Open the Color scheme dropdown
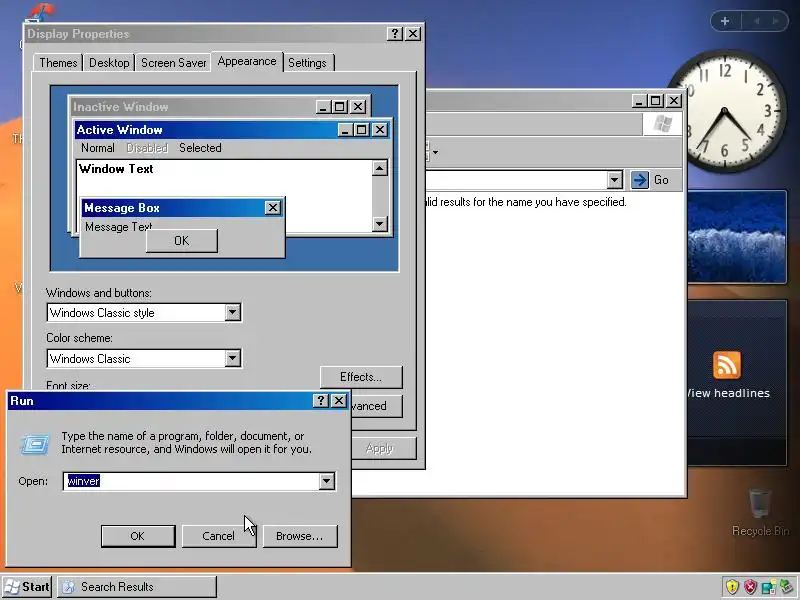 pos(232,358)
